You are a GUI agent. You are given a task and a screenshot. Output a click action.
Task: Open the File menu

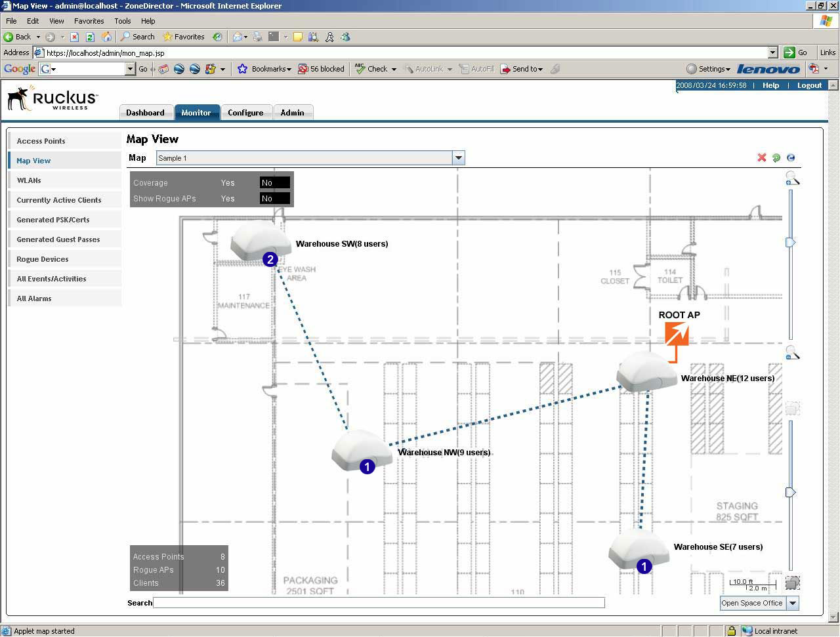pyautogui.click(x=11, y=21)
